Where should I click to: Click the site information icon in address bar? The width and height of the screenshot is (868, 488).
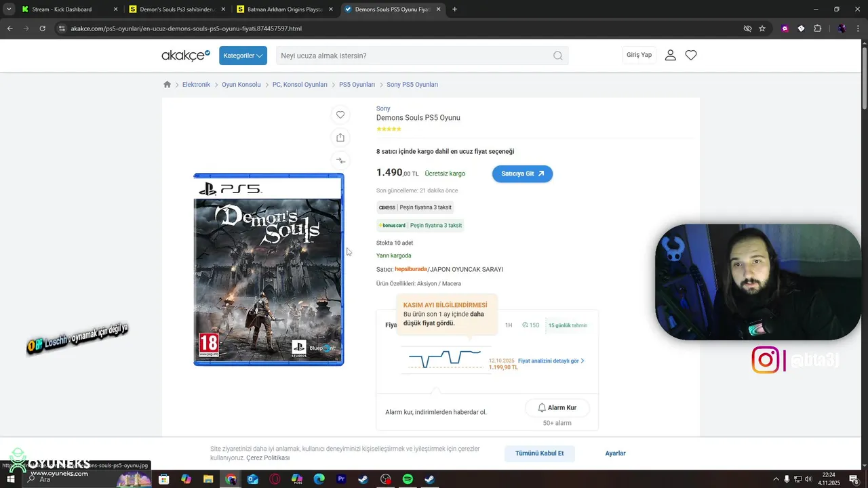pos(62,28)
